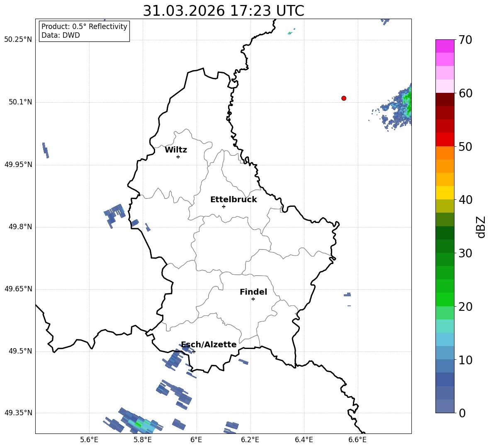Click the Ettelbruck city label

[233, 200]
